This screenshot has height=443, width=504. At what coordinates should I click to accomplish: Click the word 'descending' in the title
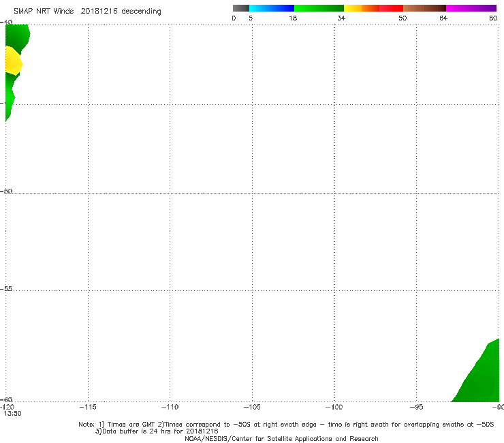point(142,12)
